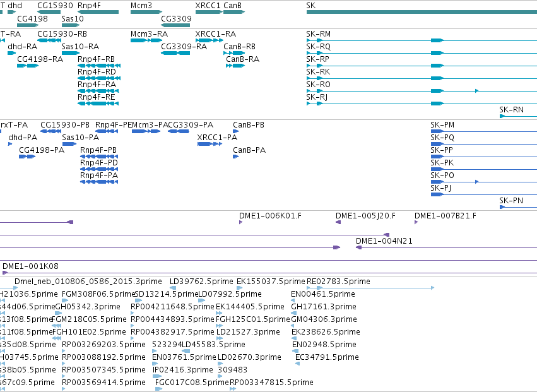Select the Mcm3 gene label
537x392 pixels.
[141, 6]
